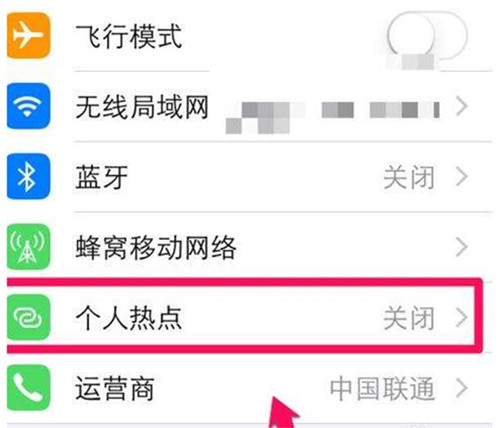Tap the 关闭 status next to 个人热点

pos(409,318)
